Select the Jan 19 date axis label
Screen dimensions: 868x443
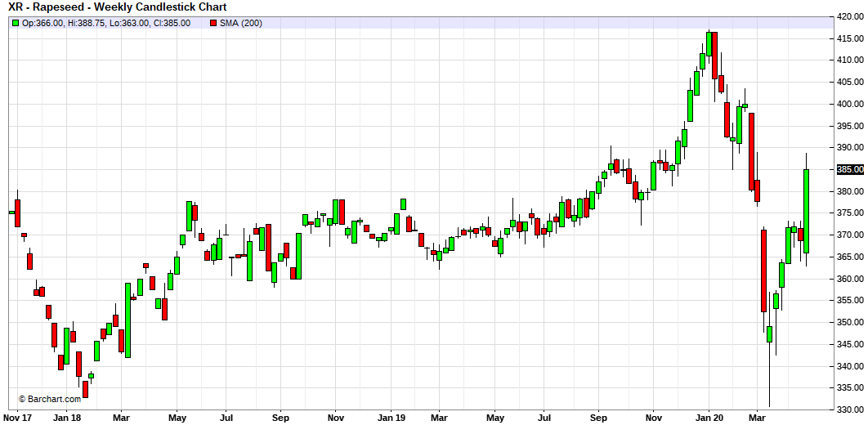coord(390,418)
